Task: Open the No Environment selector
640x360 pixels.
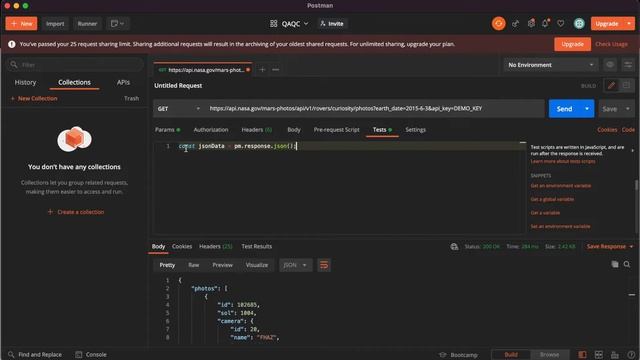Action: 551,65
